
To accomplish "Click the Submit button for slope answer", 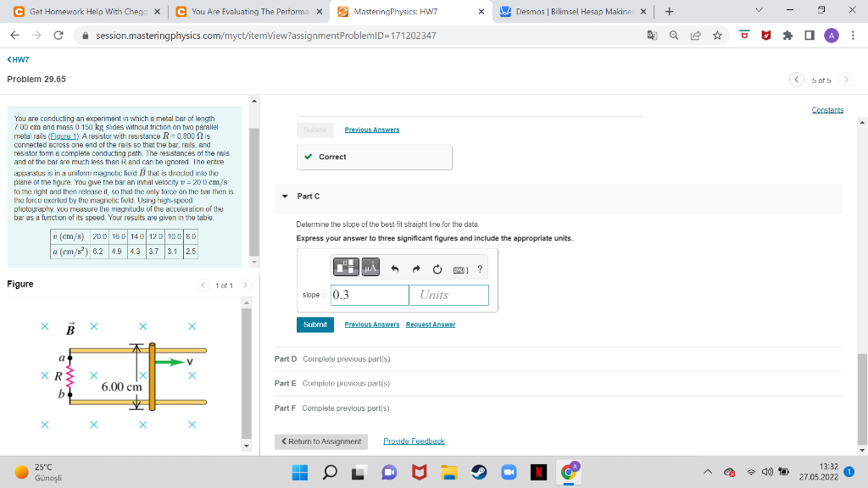I will click(x=314, y=324).
